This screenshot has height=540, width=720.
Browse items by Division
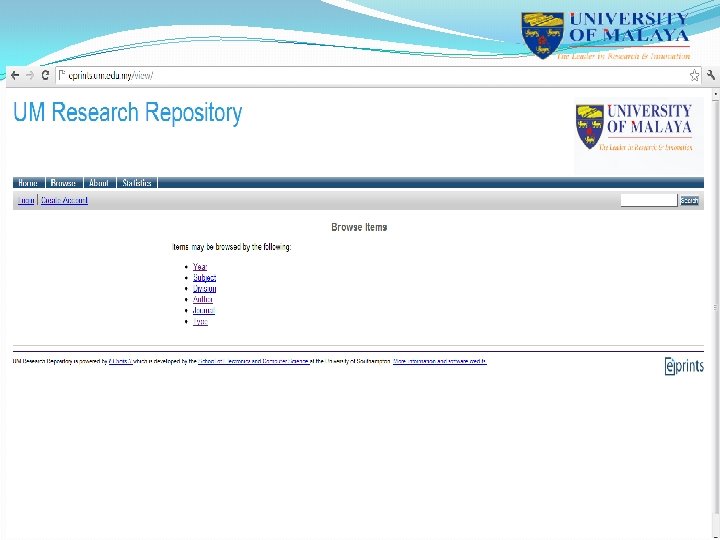point(204,289)
